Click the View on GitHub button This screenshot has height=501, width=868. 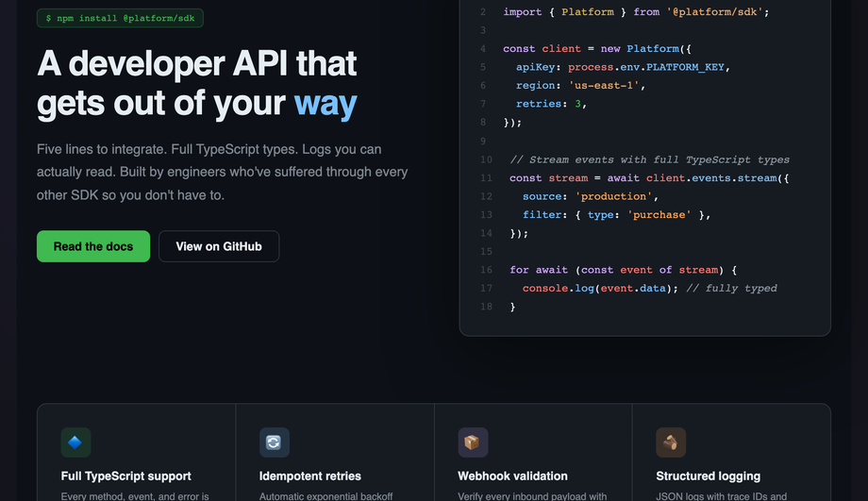click(x=219, y=246)
